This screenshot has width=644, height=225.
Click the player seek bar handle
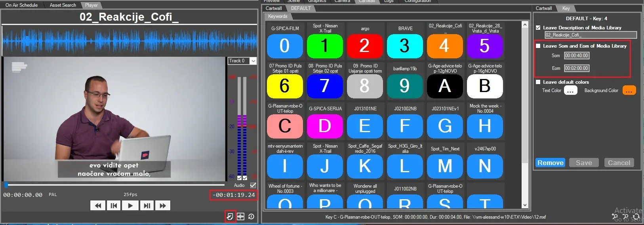click(x=6, y=185)
